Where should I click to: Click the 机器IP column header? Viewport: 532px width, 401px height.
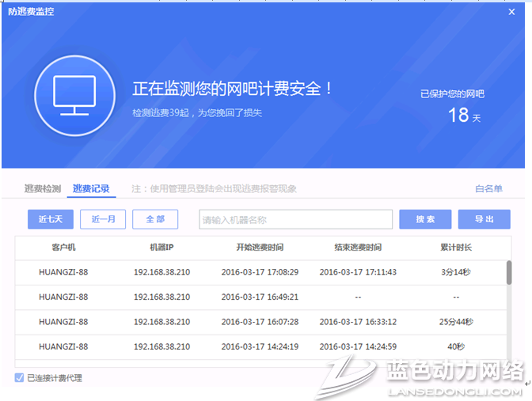(x=161, y=248)
